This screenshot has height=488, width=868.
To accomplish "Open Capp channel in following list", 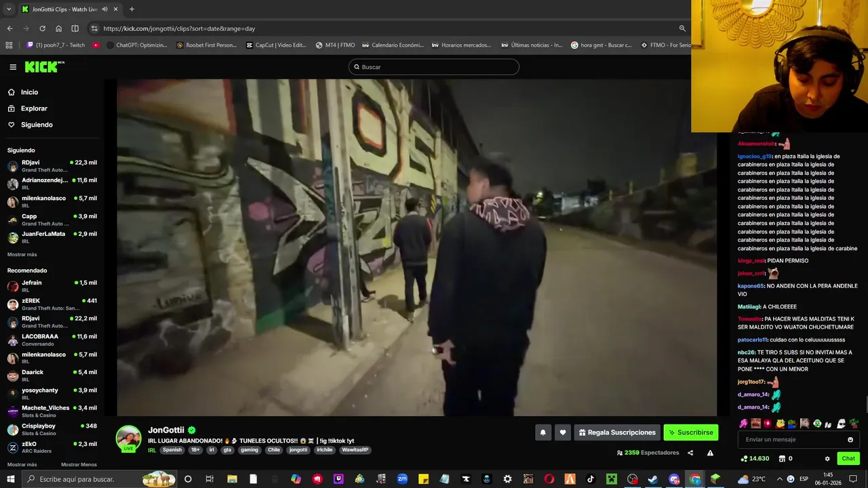I will pos(53,220).
